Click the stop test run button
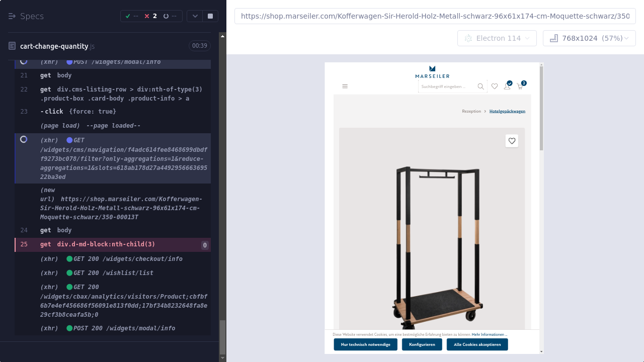This screenshot has height=362, width=644. (210, 16)
